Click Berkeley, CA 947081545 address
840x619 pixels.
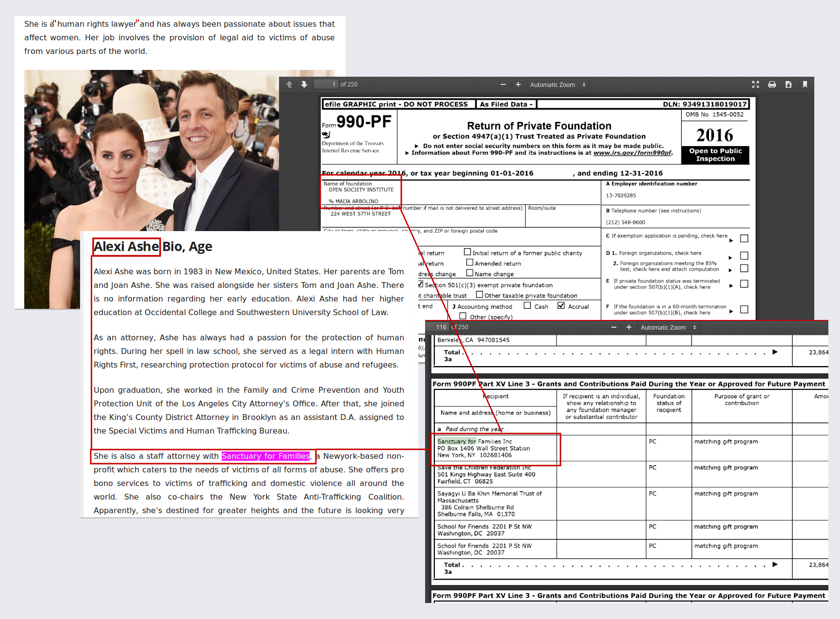(473, 340)
